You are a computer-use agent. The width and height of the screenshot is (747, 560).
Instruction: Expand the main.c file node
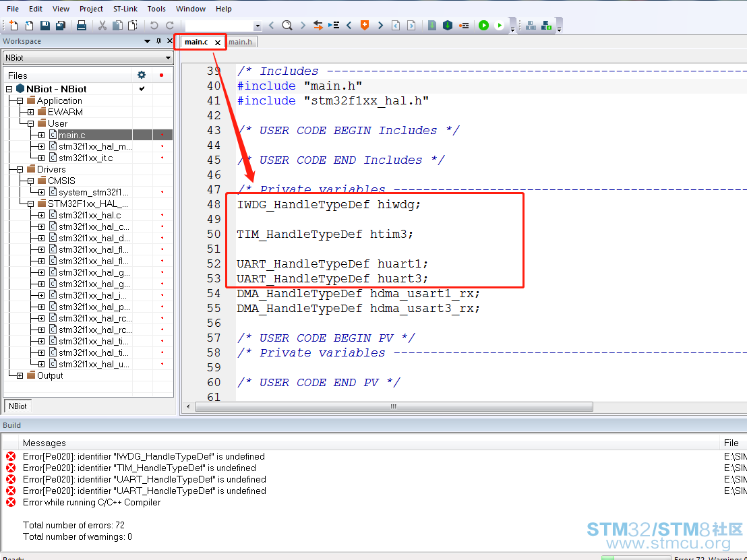[41, 135]
